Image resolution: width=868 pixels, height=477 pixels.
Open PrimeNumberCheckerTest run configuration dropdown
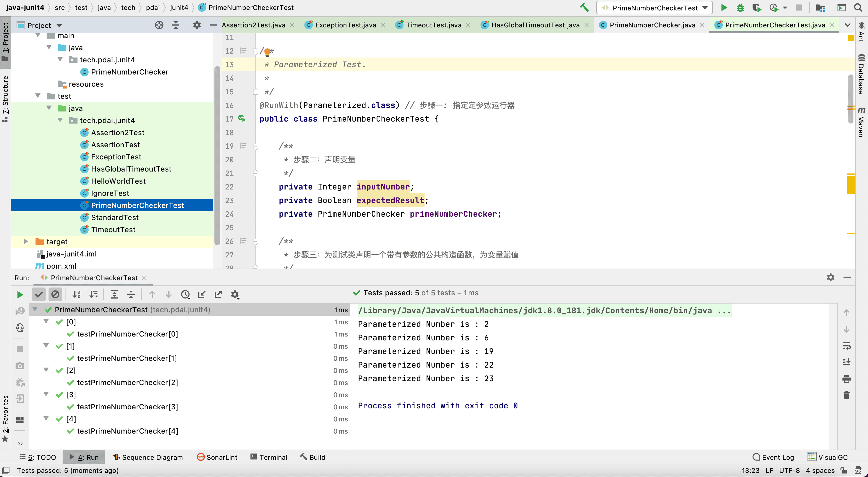pos(655,8)
